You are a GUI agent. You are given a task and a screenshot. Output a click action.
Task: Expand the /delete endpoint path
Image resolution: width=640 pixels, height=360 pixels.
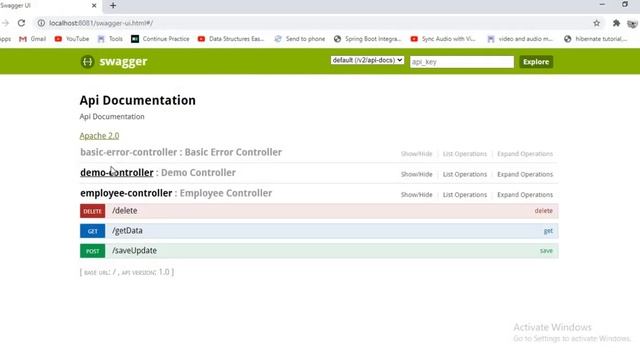point(125,211)
